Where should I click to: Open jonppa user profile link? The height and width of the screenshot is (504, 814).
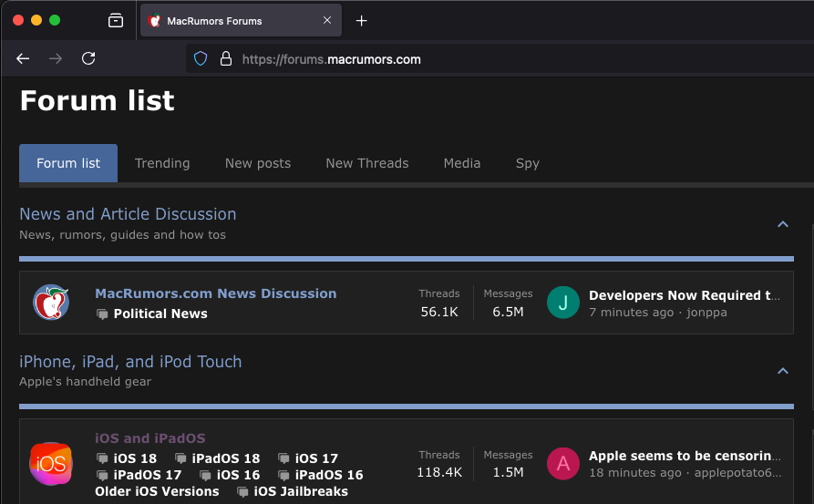tap(706, 313)
